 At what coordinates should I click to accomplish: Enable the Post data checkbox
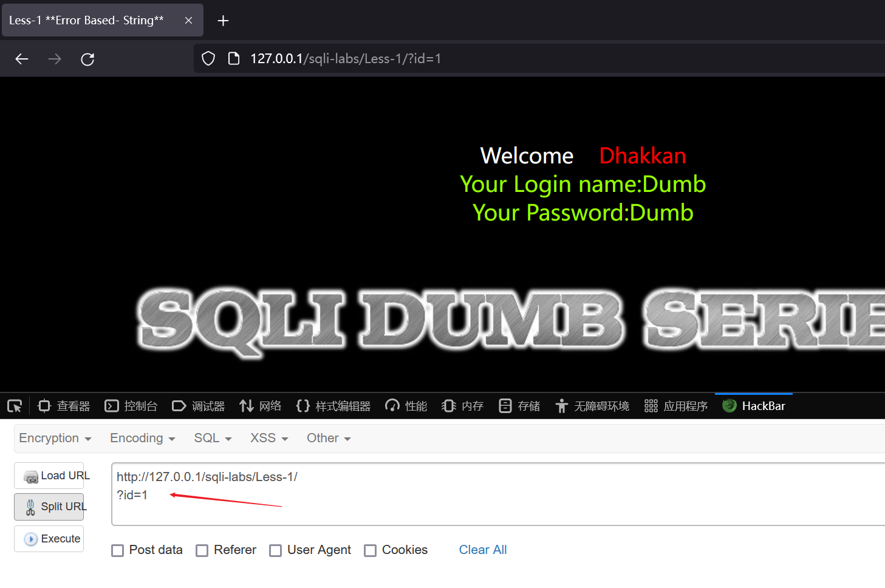click(x=117, y=550)
